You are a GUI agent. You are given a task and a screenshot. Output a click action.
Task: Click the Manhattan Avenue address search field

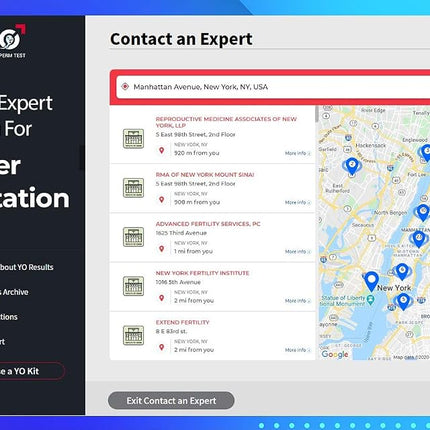(273, 87)
